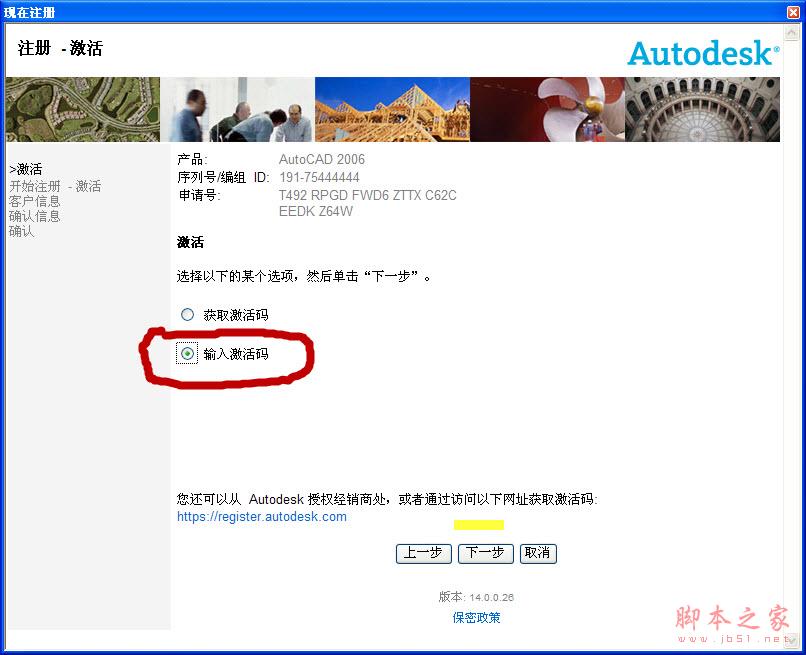Click "确认信息" in the navigation pane
The image size is (806, 655).
click(34, 215)
